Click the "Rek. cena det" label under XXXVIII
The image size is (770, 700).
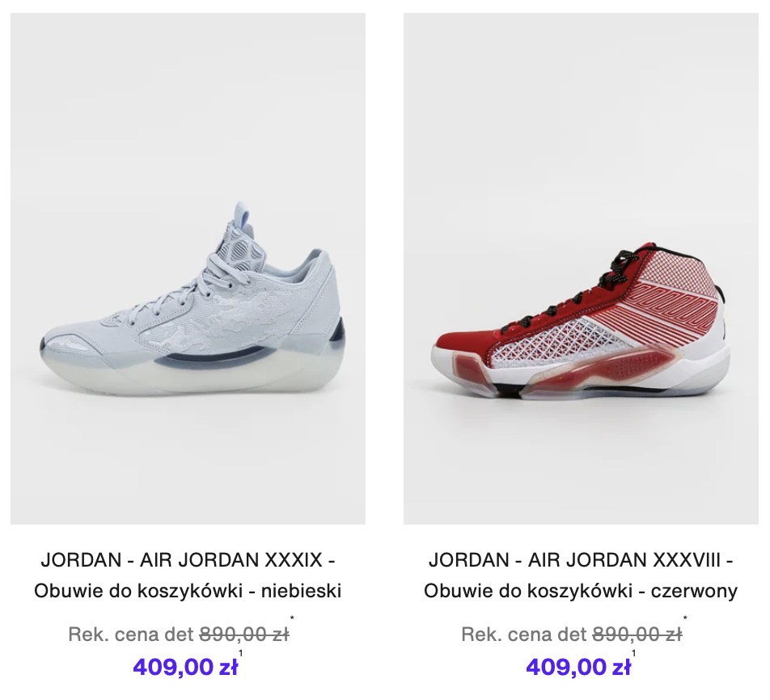click(x=524, y=635)
